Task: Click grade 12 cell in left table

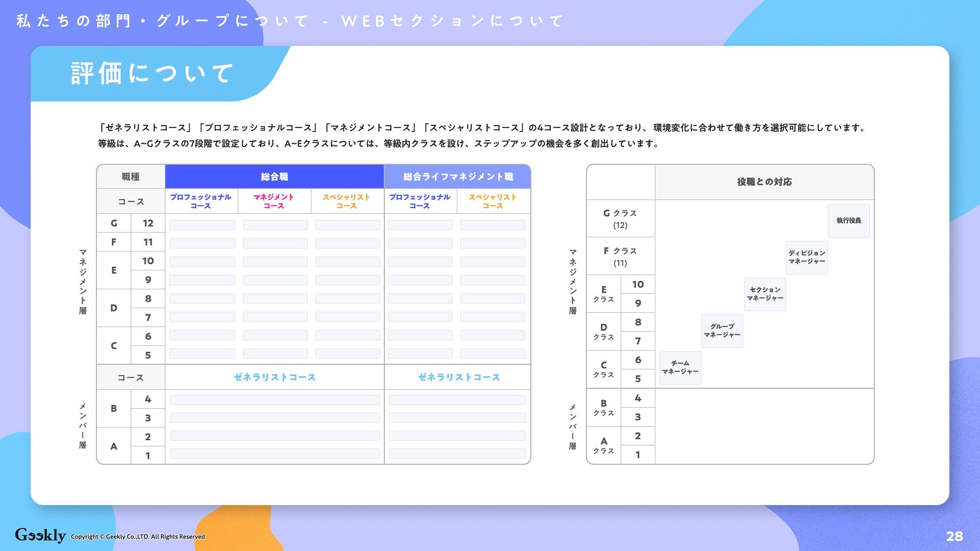Action: (148, 223)
